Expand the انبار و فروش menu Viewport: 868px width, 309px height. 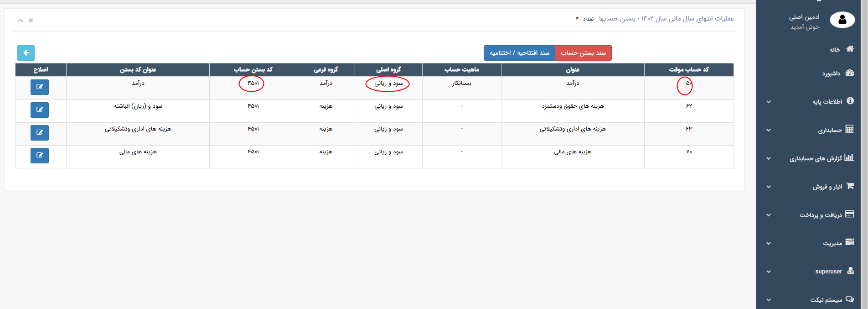827,187
